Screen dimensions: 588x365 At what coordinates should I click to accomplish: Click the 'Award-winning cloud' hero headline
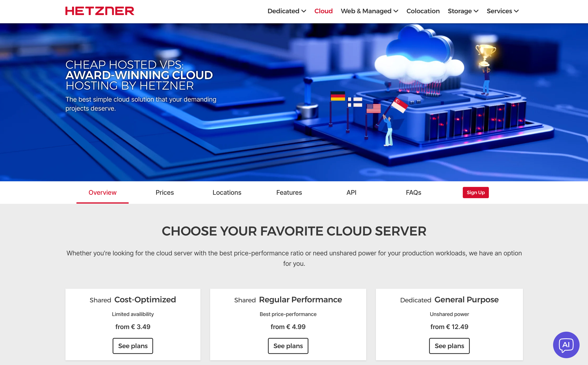point(139,75)
